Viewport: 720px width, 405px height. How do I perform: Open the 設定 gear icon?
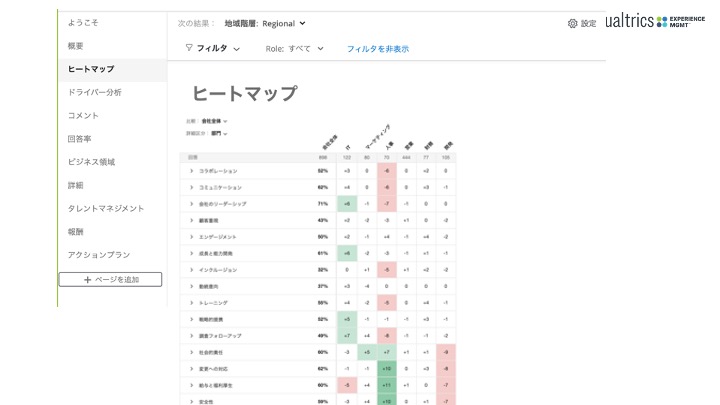point(573,23)
